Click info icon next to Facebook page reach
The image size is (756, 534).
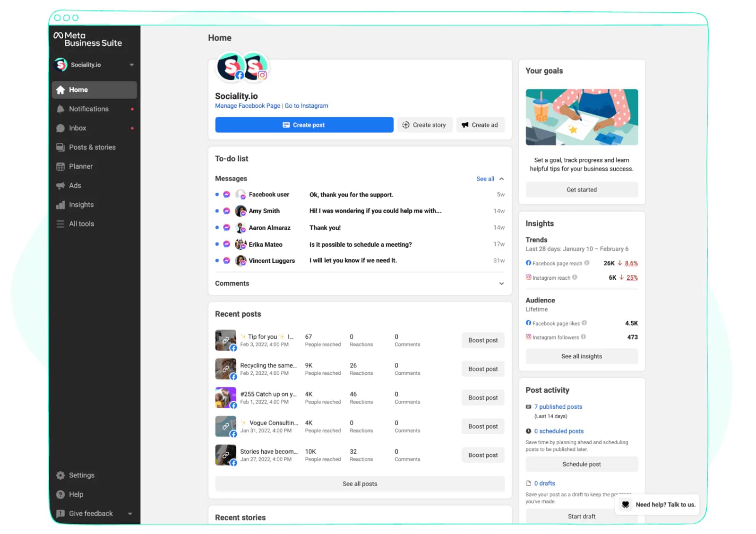[x=587, y=263]
